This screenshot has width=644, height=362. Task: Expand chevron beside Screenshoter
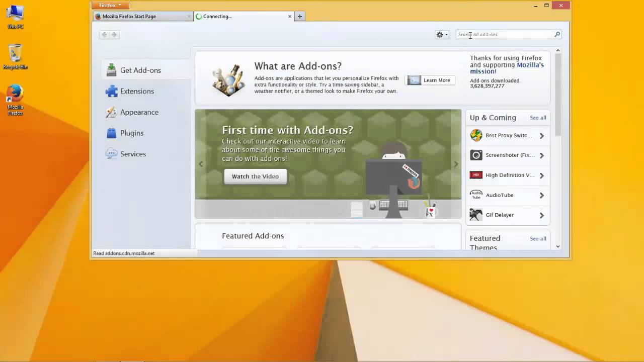(542, 155)
